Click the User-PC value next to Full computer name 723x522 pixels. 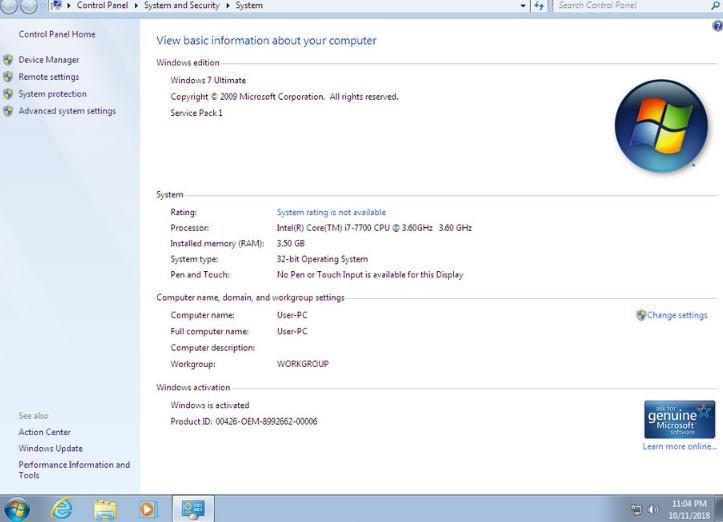tap(292, 332)
